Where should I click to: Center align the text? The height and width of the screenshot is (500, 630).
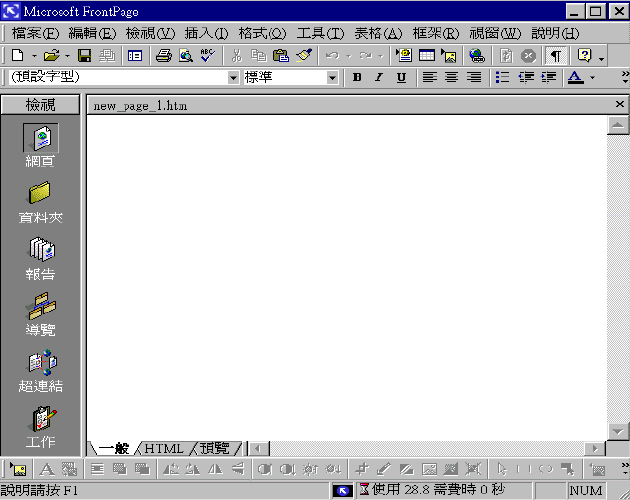(452, 77)
